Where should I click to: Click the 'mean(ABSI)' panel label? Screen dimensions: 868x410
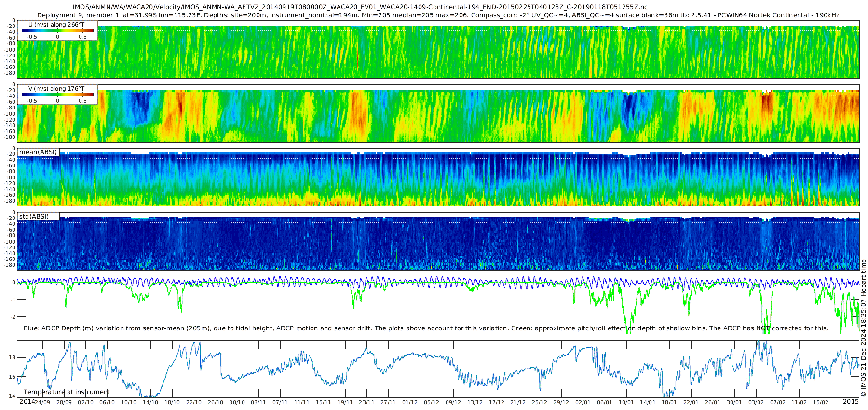pos(38,152)
